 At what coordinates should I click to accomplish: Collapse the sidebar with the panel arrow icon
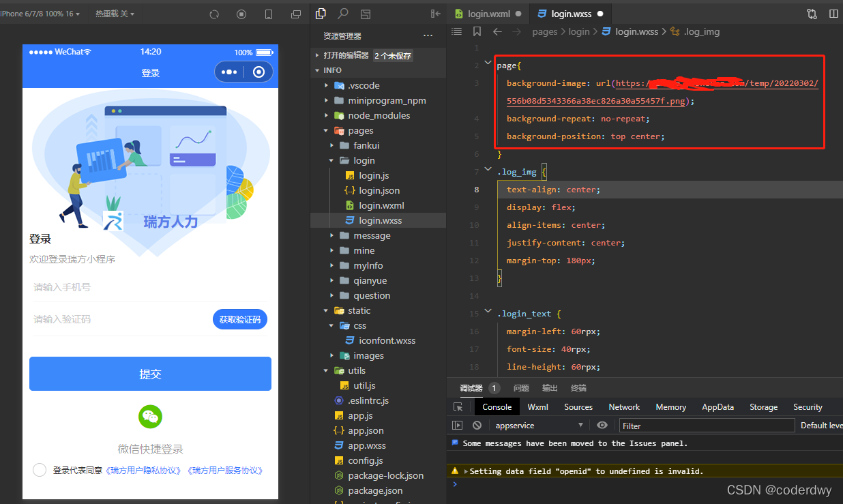tap(435, 14)
